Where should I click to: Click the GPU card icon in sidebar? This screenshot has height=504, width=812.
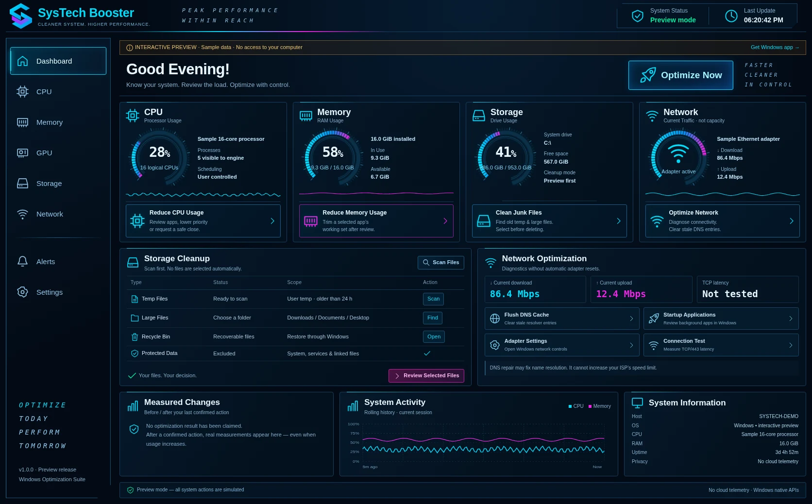(22, 153)
